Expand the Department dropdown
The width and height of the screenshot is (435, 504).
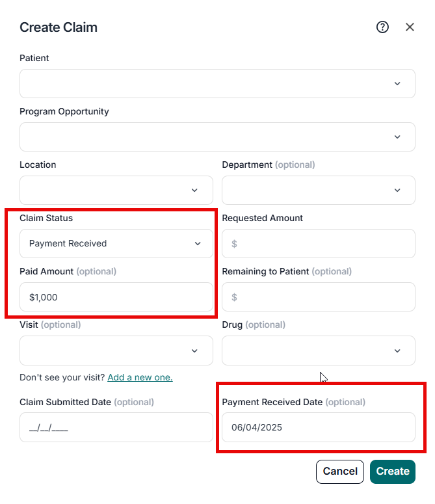pos(318,191)
